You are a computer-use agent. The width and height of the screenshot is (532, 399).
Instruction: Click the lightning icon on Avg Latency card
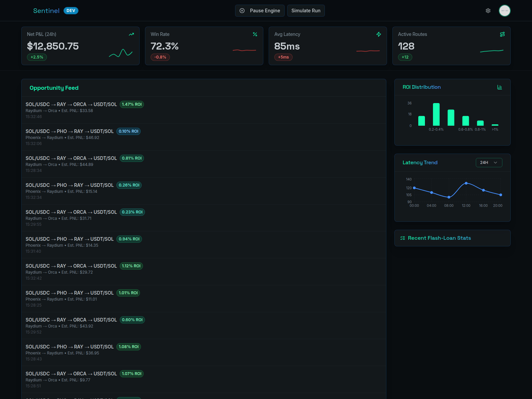point(379,34)
